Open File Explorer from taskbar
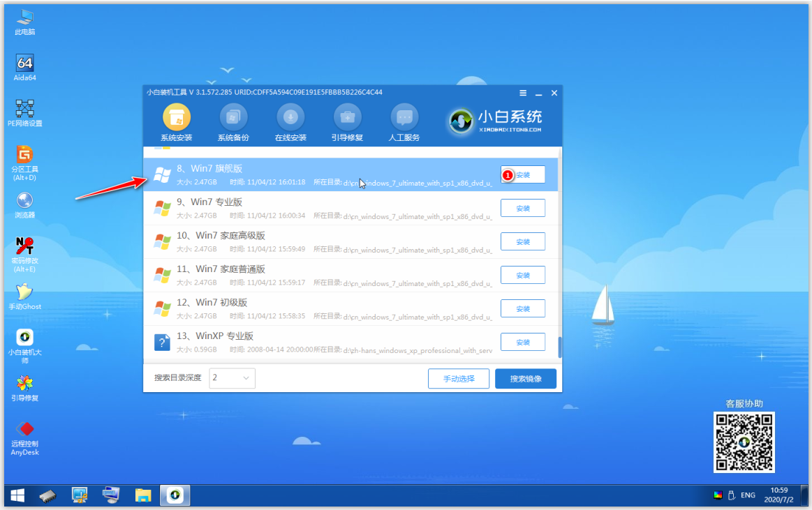812x510 pixels. tap(143, 496)
